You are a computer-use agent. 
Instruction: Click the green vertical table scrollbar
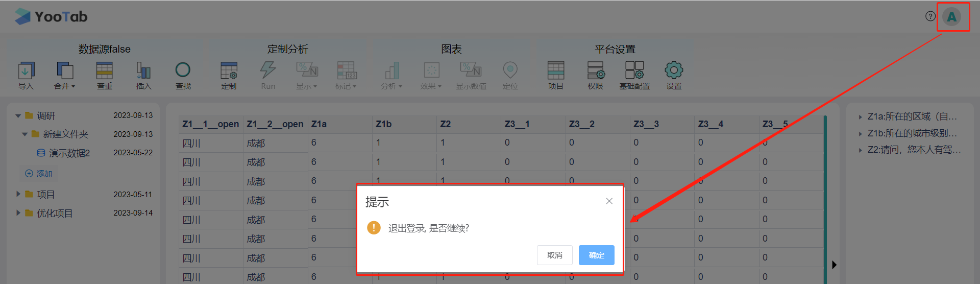825,199
